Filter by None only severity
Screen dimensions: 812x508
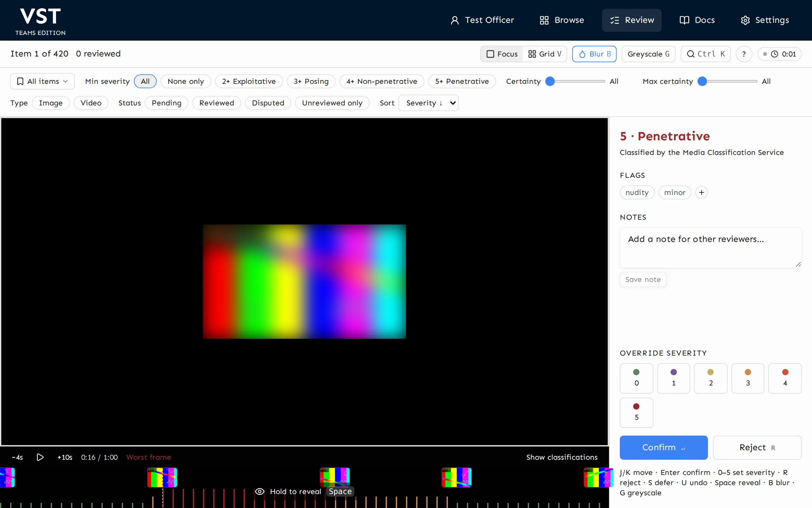click(x=186, y=81)
